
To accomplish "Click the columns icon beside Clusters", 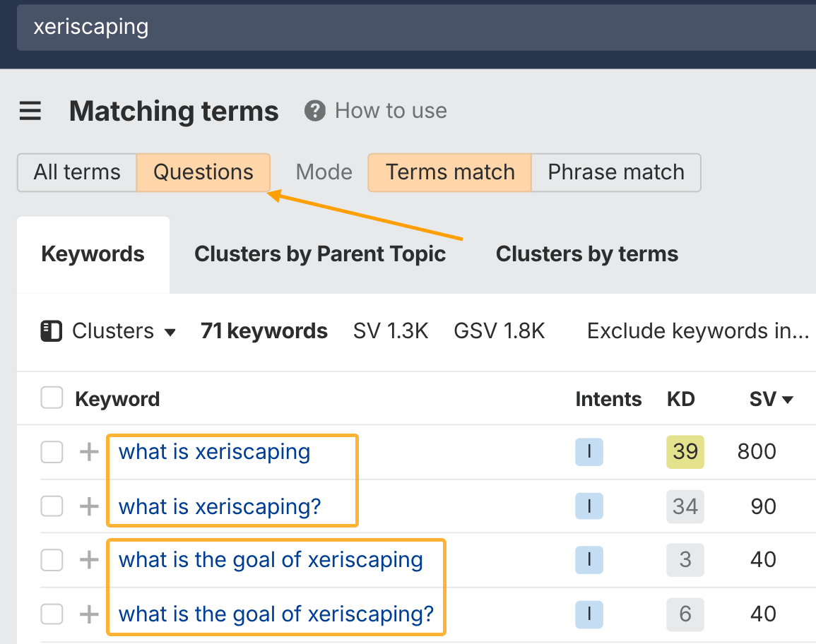I will coord(51,330).
